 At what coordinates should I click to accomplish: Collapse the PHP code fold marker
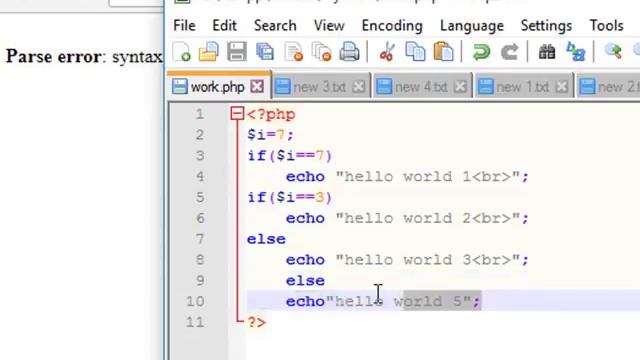tap(237, 114)
